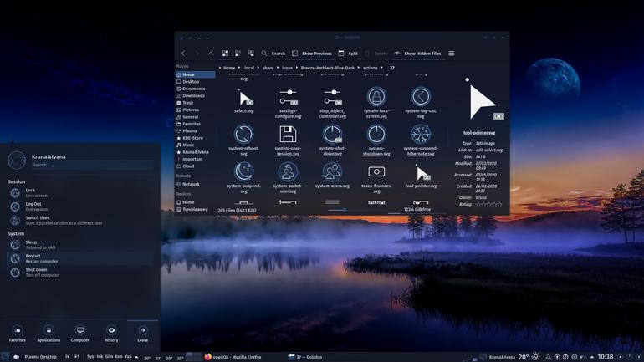Click the launcher Search input field
The width and height of the screenshot is (644, 362).
[92, 165]
